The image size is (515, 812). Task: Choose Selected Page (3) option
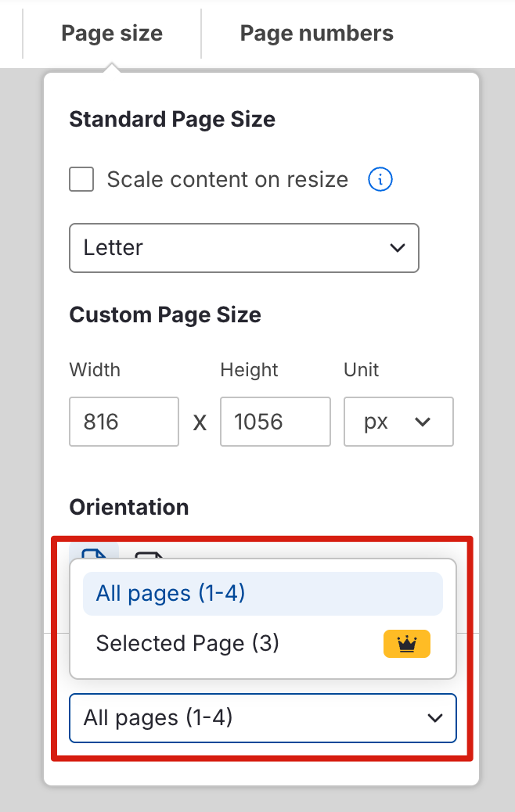click(263, 644)
